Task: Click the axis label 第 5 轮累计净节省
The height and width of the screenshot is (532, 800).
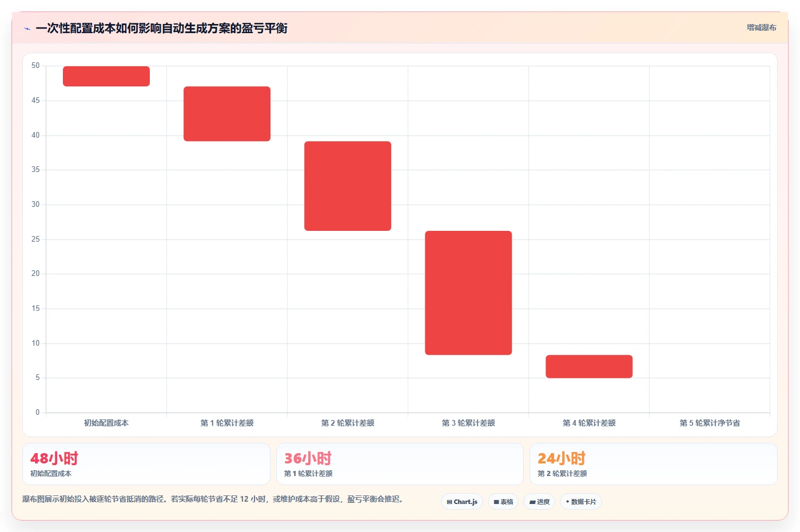Action: point(710,423)
